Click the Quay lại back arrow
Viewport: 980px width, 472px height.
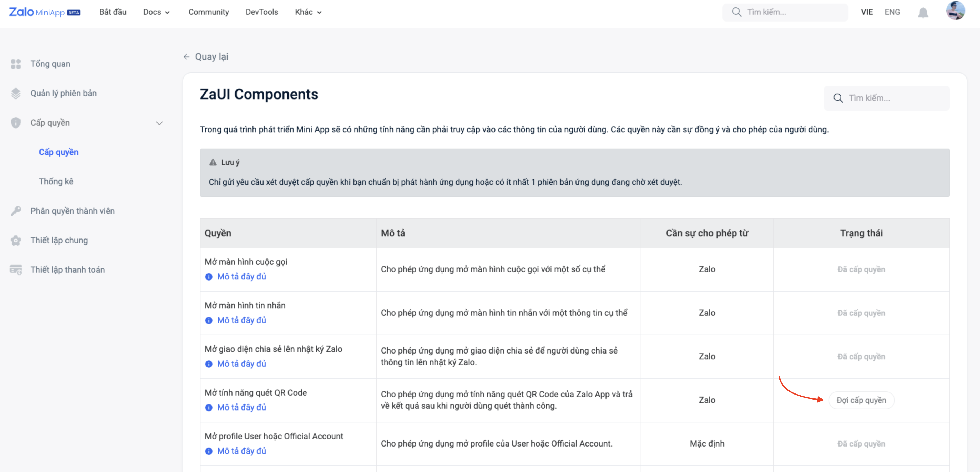coord(186,57)
